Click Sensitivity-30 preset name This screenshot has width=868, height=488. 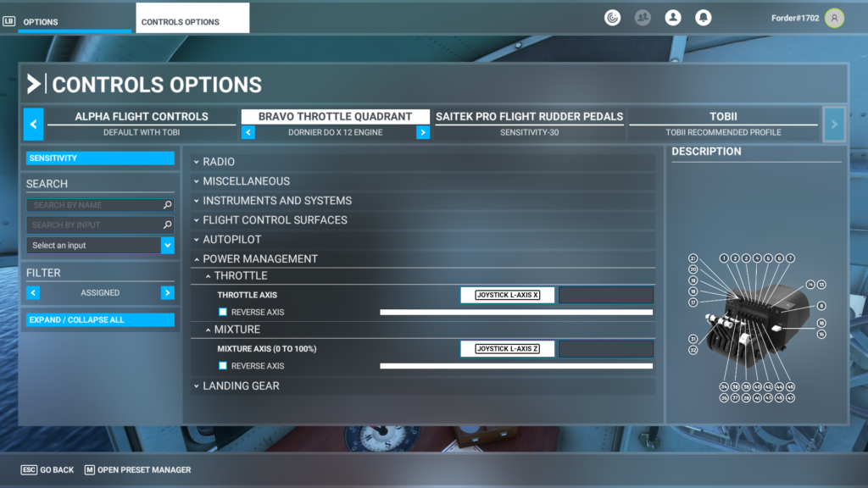click(x=529, y=132)
